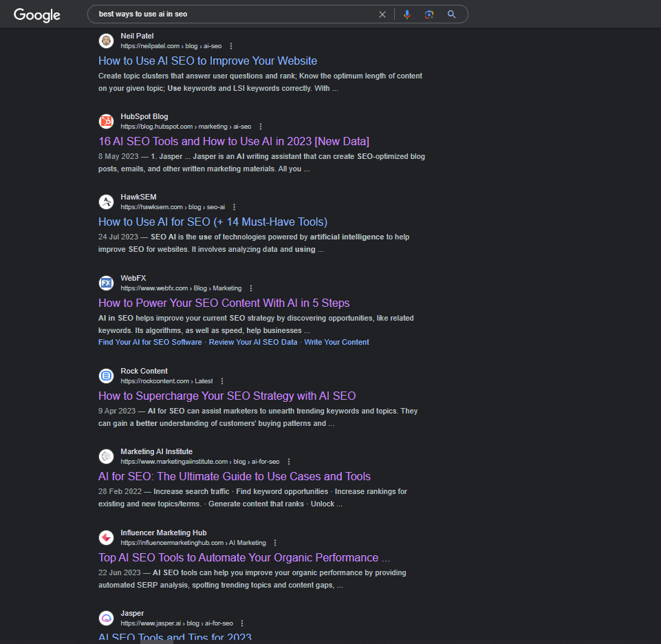
Task: Open 'Top AI SEO Tools to Automate Your Organic Performance'
Action: click(x=244, y=557)
